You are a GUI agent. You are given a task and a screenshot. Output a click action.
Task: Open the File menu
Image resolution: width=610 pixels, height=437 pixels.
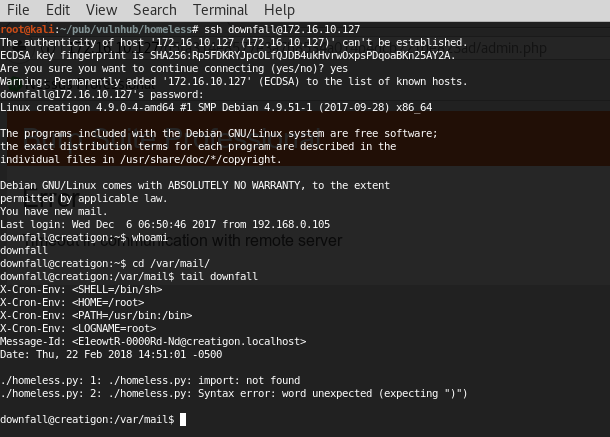tap(17, 10)
